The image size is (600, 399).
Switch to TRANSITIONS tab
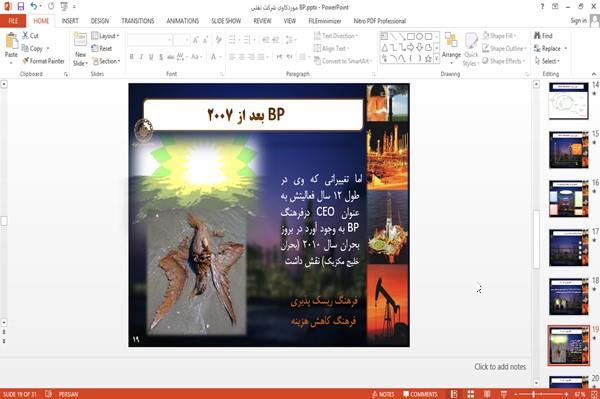[x=138, y=21]
